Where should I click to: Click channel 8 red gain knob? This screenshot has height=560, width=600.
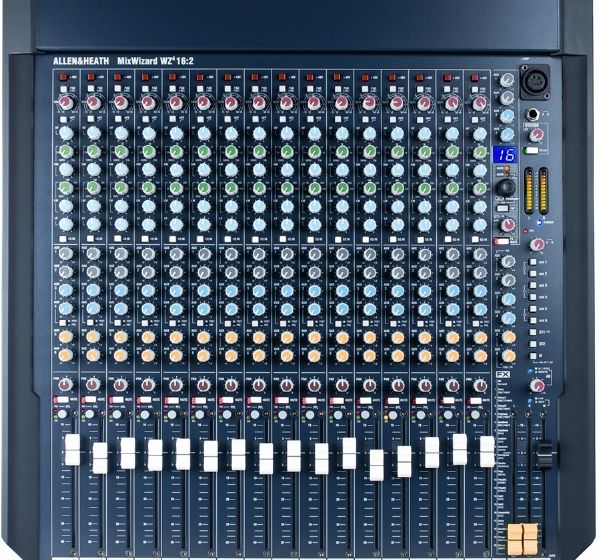point(259,103)
